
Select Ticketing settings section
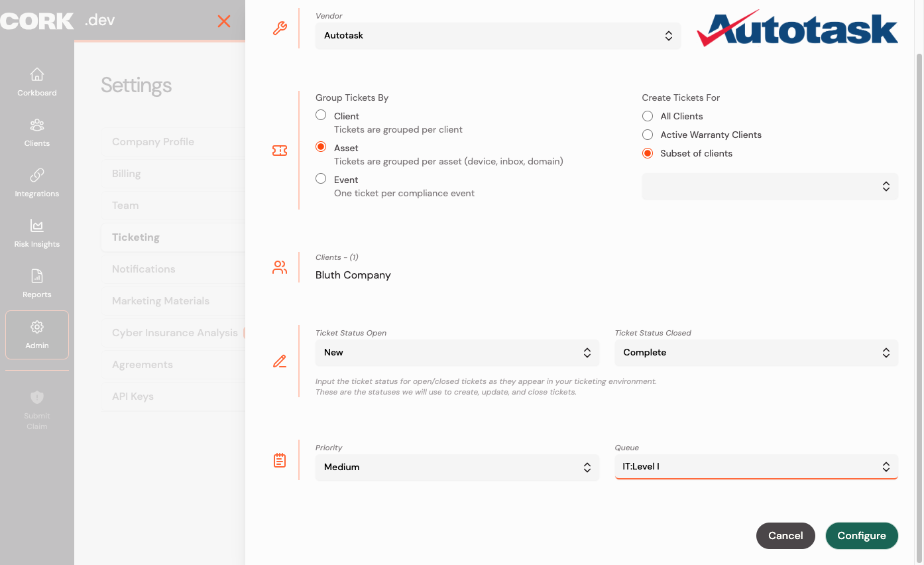coord(173,237)
